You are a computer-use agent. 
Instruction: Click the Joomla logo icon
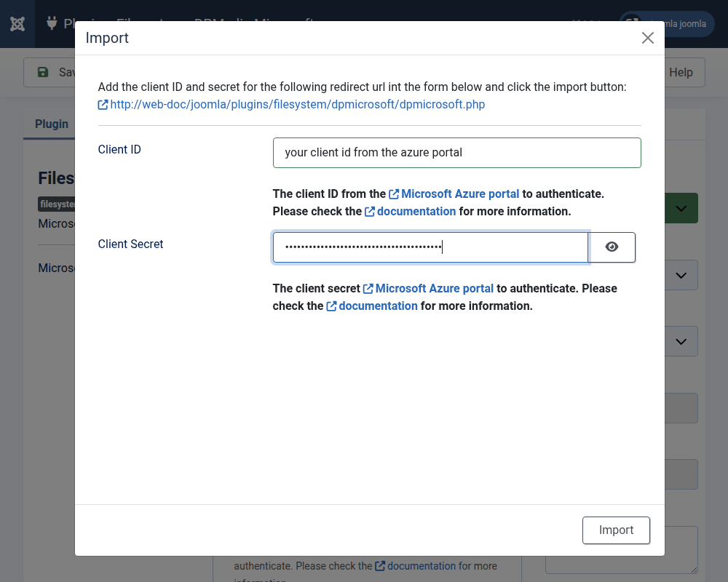[x=17, y=24]
